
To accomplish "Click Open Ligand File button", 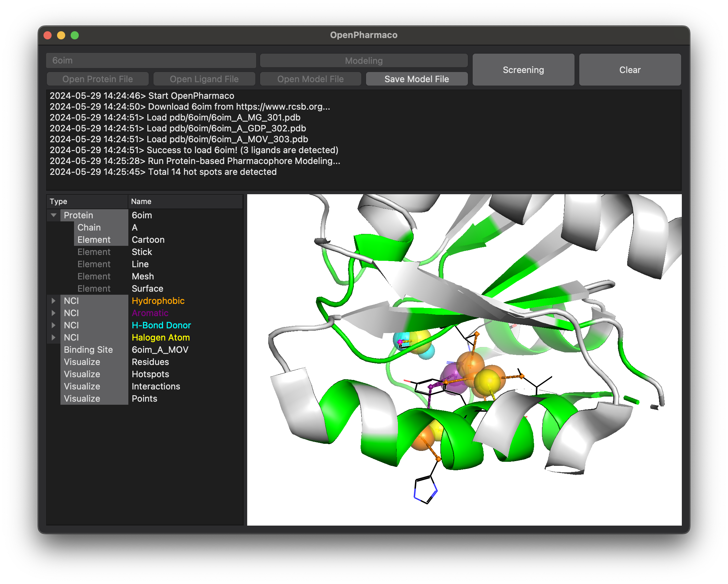I will coord(204,79).
